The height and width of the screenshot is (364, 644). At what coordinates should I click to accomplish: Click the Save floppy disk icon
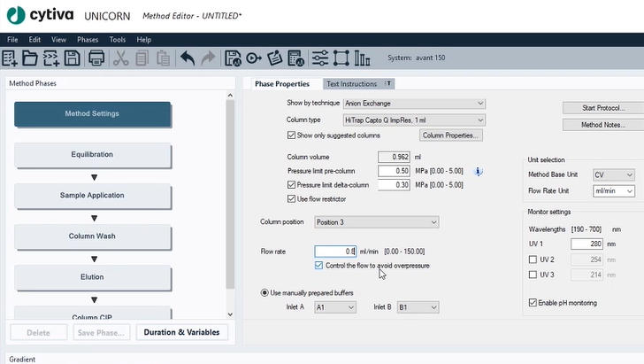72,58
